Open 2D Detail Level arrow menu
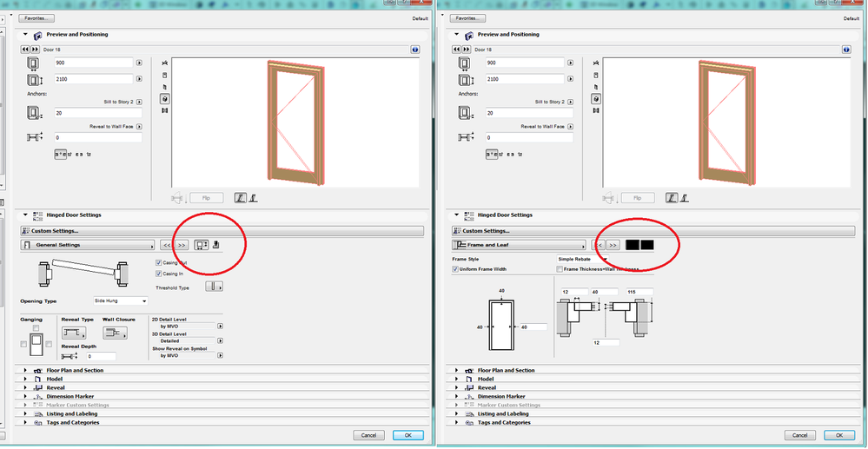This screenshot has width=868, height=449. pos(221,326)
